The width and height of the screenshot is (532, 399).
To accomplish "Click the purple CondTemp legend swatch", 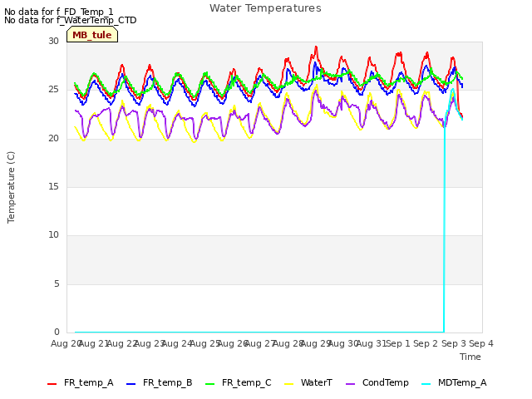I will pos(350,384).
